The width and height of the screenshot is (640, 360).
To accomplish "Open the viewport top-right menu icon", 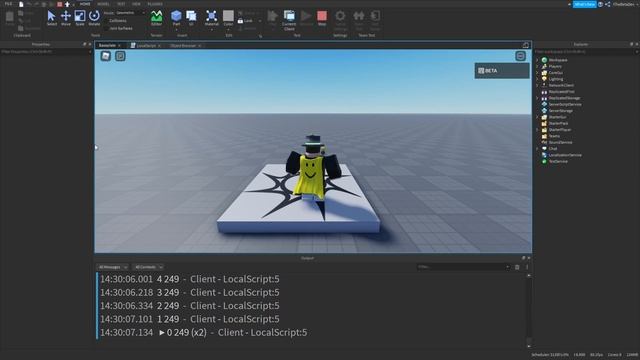I will (520, 56).
